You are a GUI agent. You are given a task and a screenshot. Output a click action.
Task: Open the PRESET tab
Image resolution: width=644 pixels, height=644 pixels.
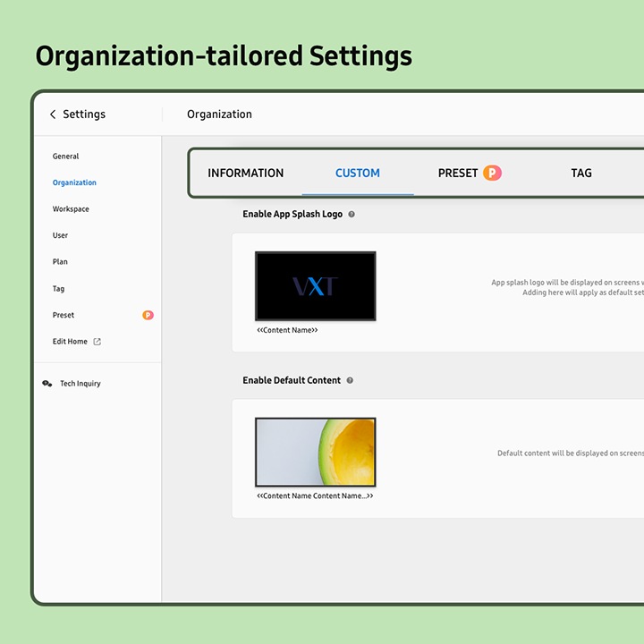458,173
